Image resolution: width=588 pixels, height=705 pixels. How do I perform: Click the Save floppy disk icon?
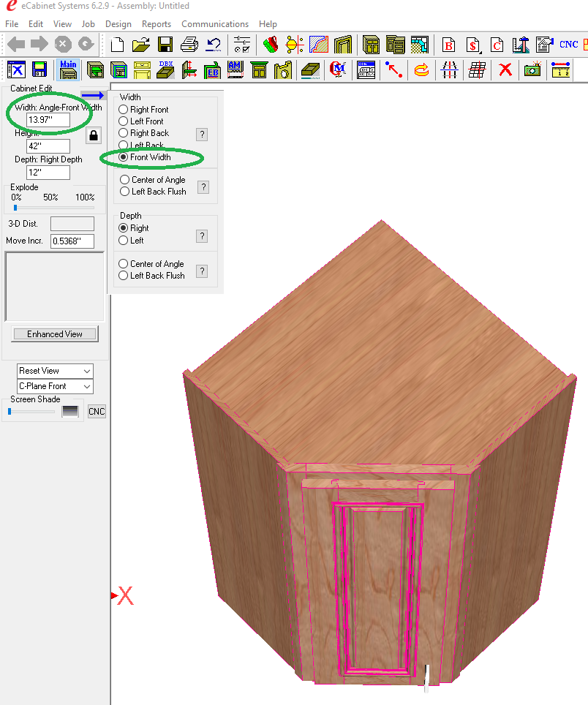[165, 45]
